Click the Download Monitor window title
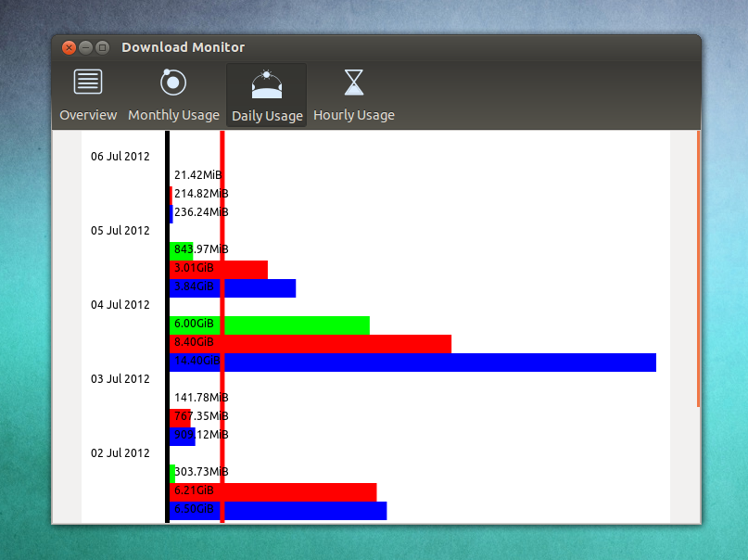 [x=184, y=47]
